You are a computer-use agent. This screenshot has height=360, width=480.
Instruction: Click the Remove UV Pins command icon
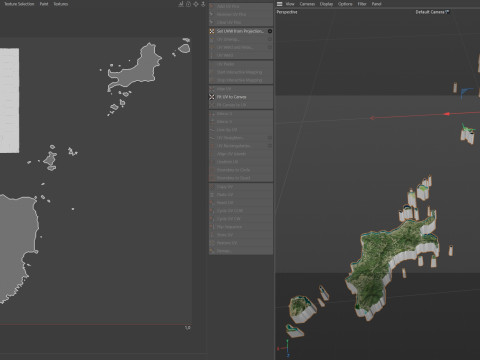tap(212, 14)
